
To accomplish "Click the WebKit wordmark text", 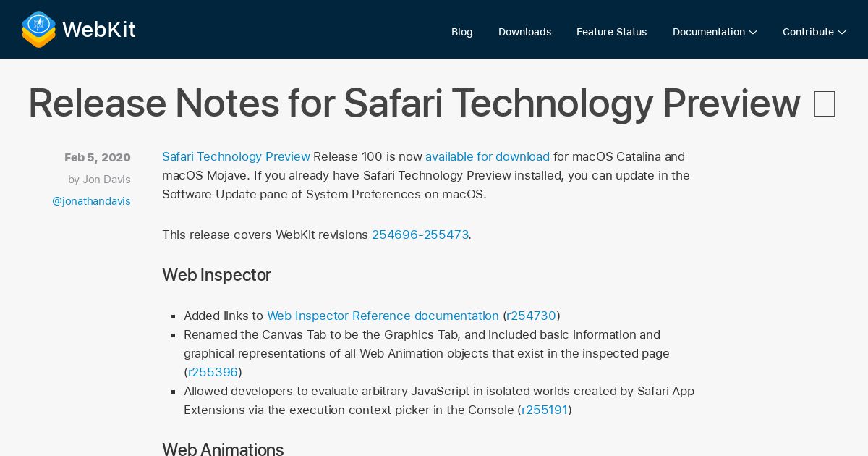I will (x=99, y=30).
